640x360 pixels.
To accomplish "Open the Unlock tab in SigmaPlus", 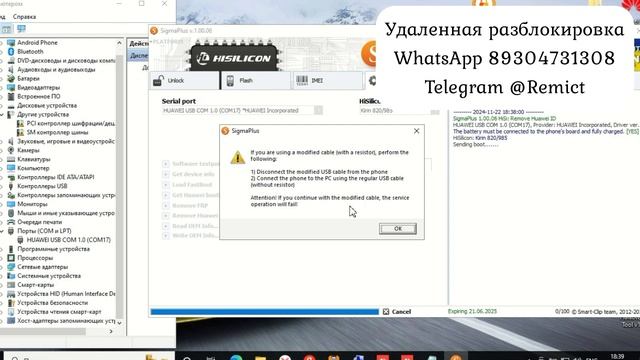I will point(184,80).
